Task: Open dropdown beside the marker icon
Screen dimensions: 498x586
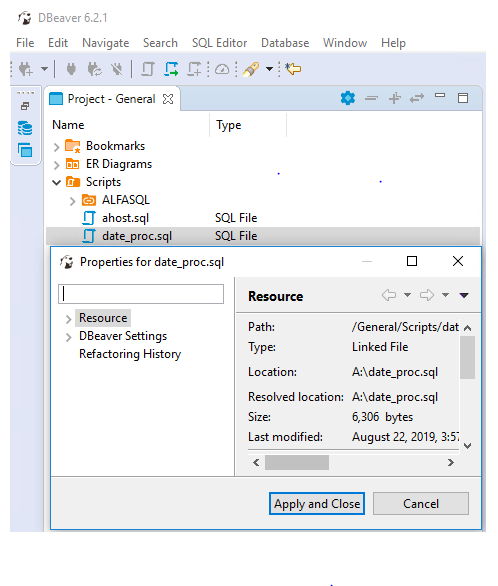Action: click(x=269, y=69)
